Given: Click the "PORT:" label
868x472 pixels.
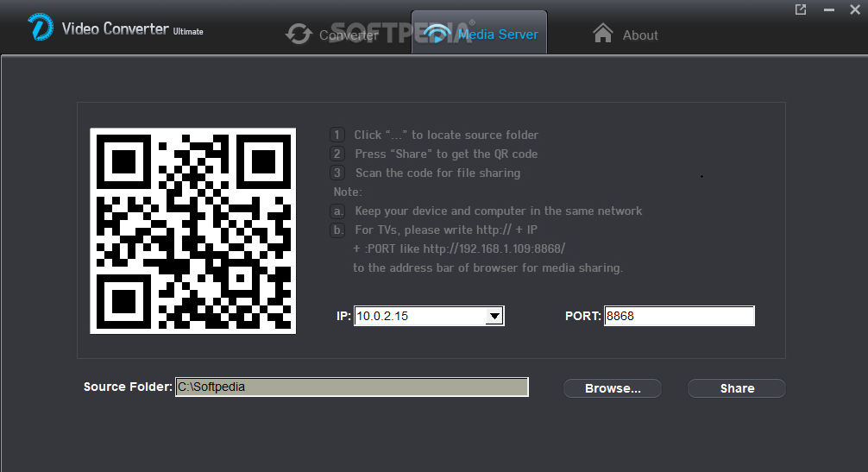Looking at the screenshot, I should click(x=583, y=316).
